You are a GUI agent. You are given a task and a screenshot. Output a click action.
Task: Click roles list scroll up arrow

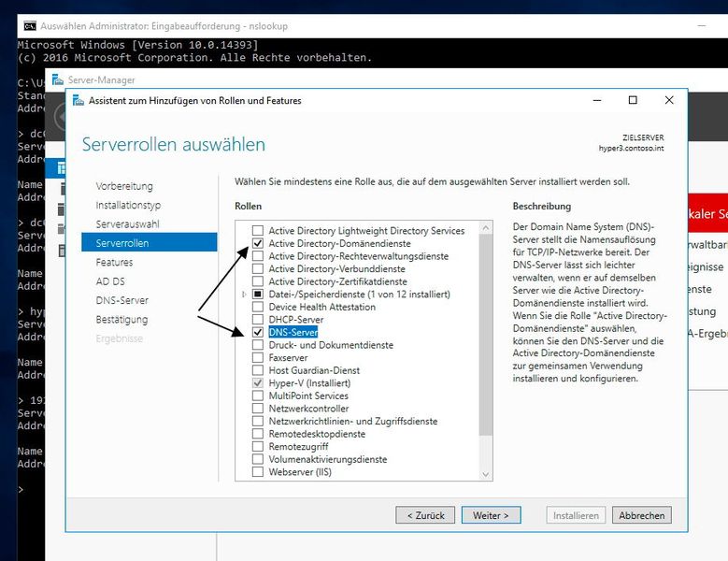tap(486, 227)
